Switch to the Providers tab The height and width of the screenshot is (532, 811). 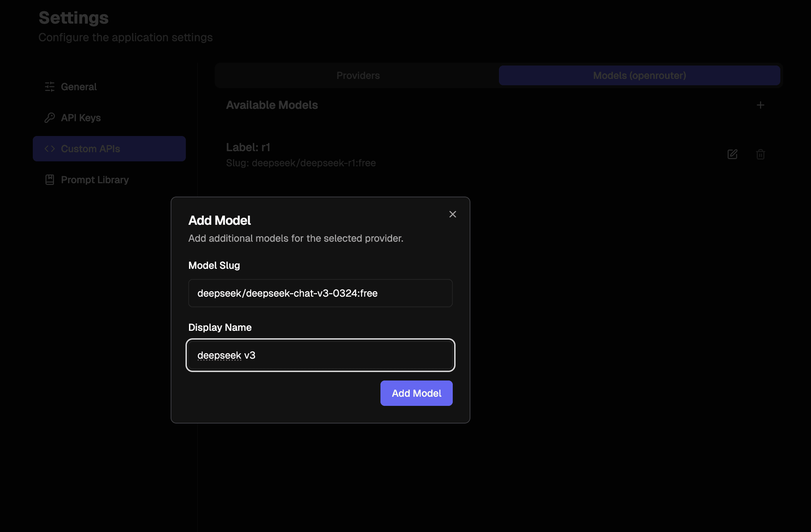tap(358, 75)
